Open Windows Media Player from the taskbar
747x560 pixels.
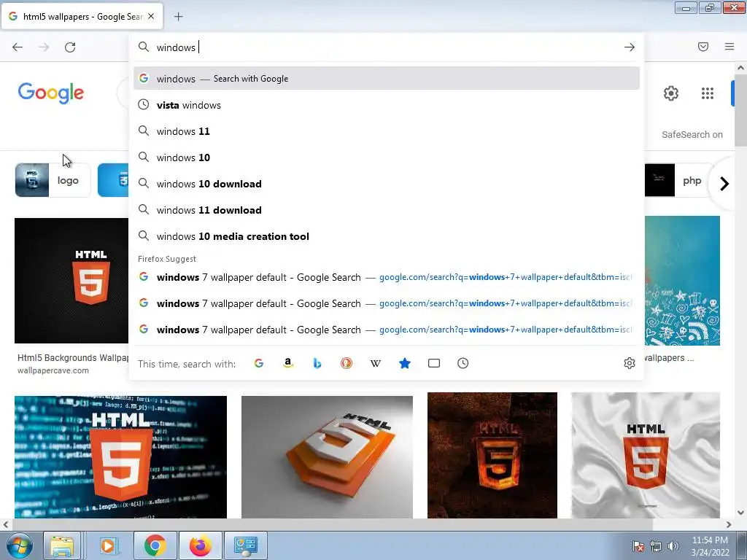108,545
